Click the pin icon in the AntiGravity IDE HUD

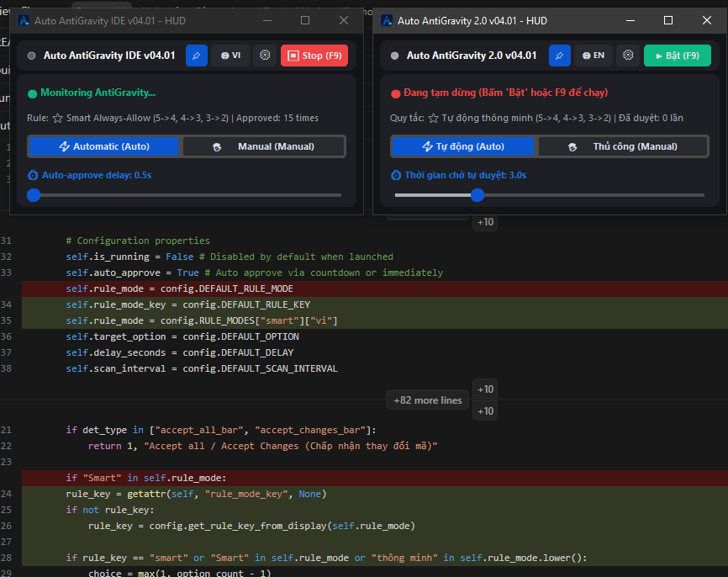pyautogui.click(x=197, y=56)
